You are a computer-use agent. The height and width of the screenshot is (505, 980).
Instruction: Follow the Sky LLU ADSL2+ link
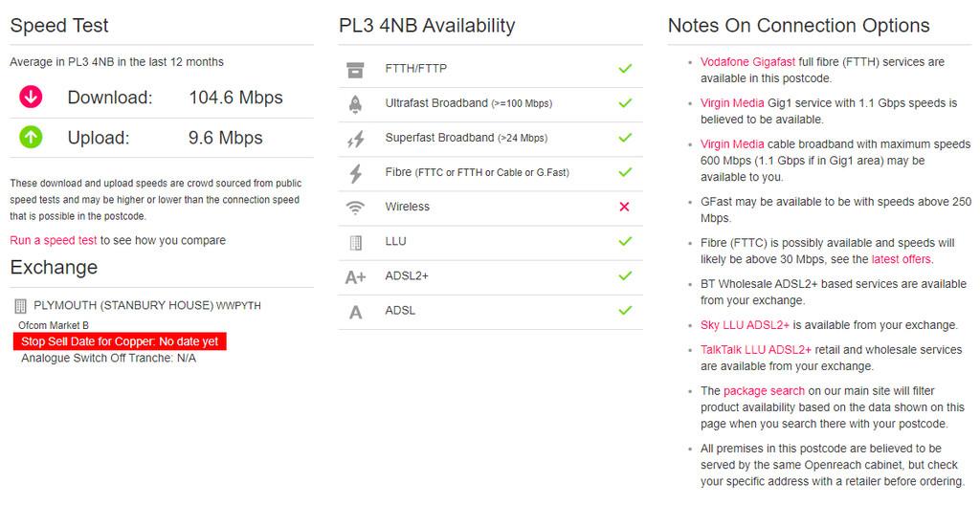[745, 325]
